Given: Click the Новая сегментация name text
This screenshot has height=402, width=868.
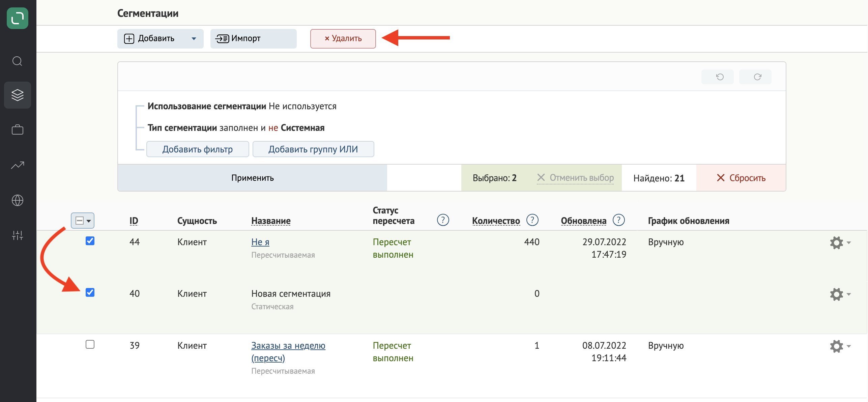Looking at the screenshot, I should tap(291, 293).
